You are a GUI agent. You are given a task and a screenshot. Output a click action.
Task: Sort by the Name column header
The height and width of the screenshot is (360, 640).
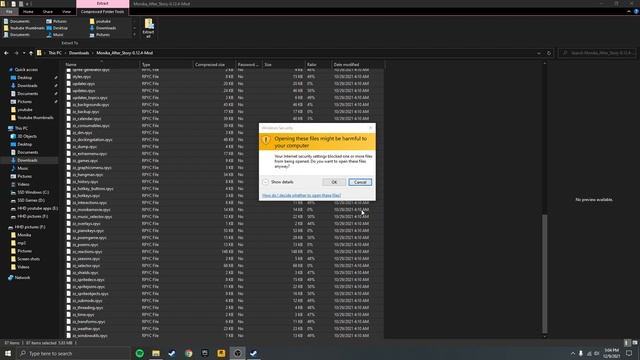tap(102, 64)
